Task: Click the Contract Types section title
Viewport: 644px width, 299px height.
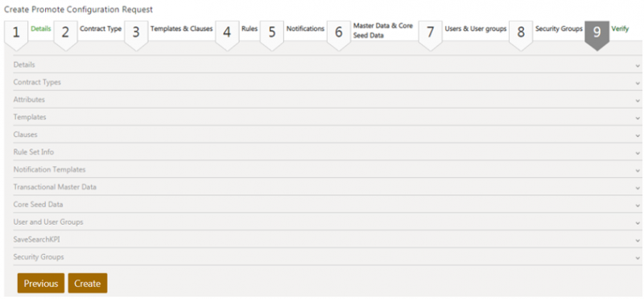Action: [37, 82]
